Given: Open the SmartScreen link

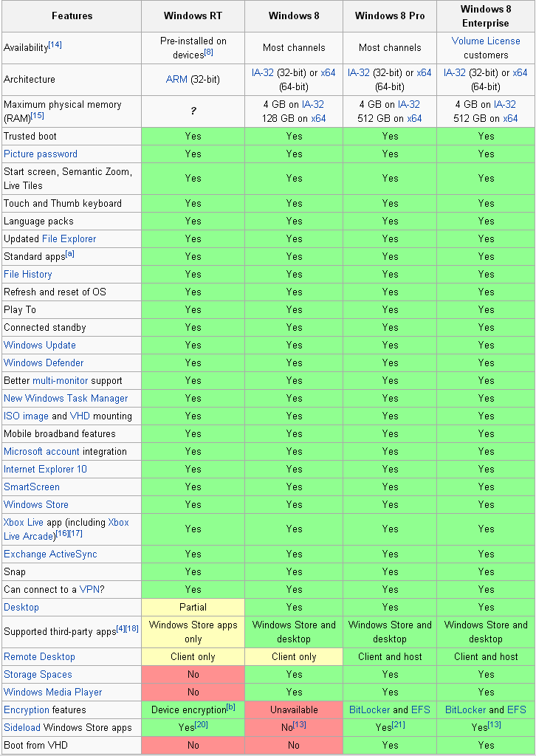Looking at the screenshot, I should point(32,487).
